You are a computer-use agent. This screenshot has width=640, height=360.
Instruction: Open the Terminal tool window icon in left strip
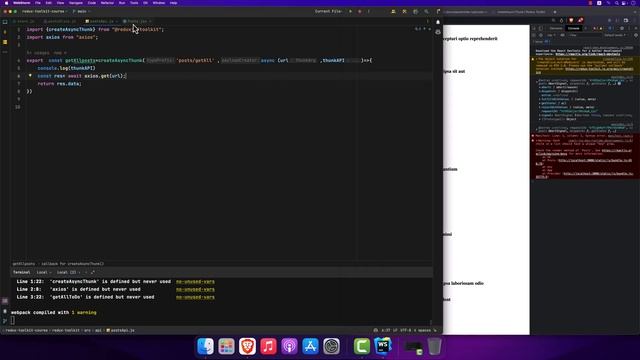pyautogui.click(x=5, y=301)
